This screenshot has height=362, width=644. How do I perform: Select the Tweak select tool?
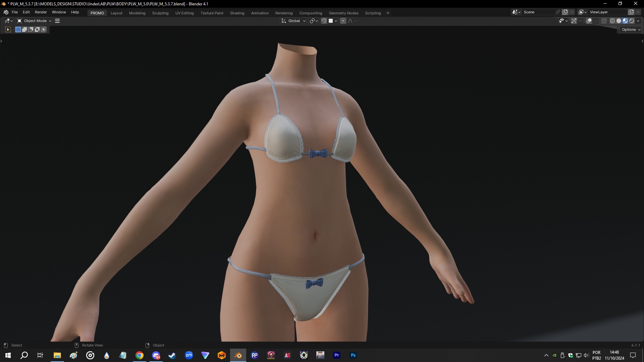pos(7,29)
